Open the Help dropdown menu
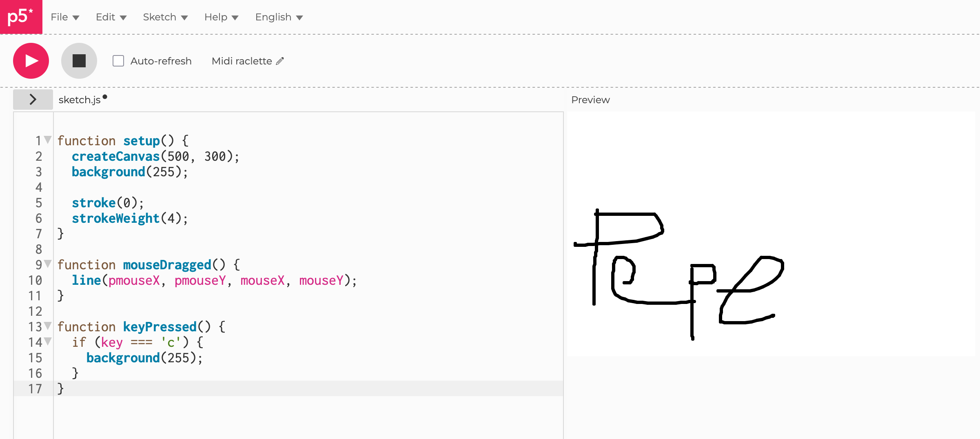This screenshot has width=980, height=439. pyautogui.click(x=221, y=17)
